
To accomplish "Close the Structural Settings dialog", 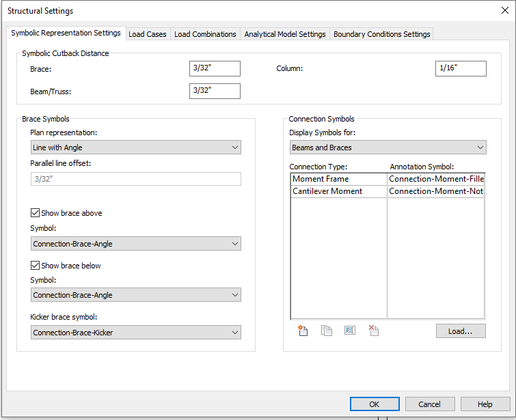I will coord(505,10).
